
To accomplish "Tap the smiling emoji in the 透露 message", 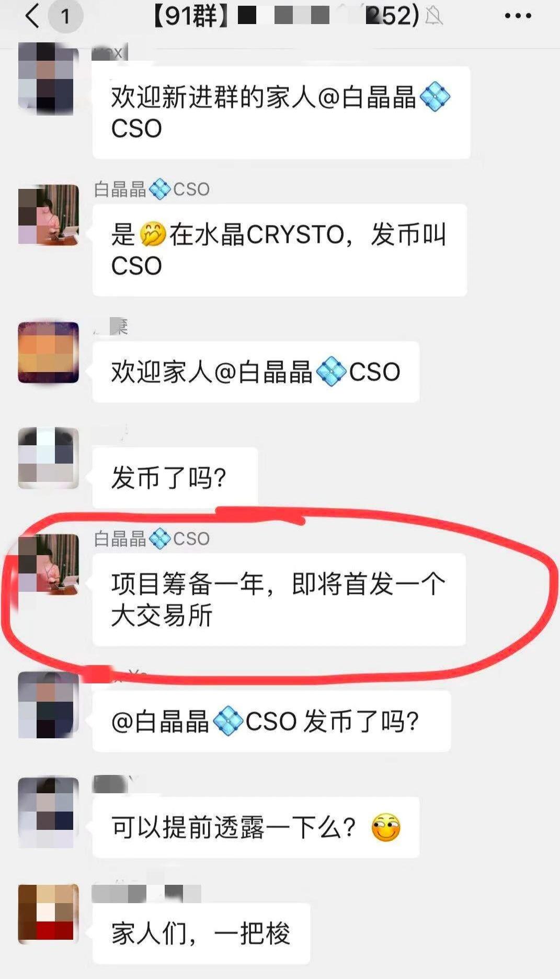I will (386, 828).
